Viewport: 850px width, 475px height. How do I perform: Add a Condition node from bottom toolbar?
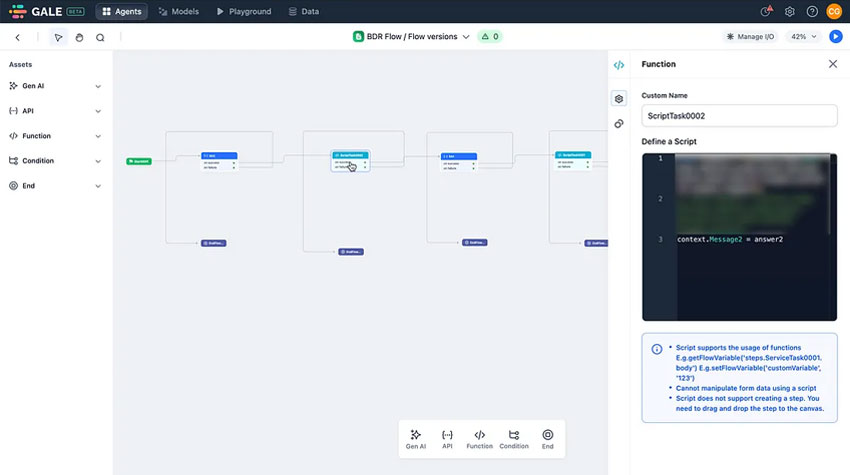point(514,439)
